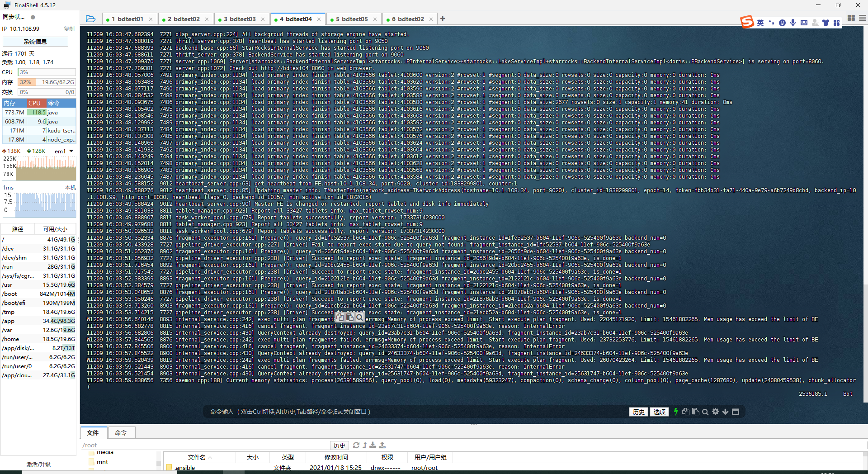Click the /root path field
This screenshot has width=868, height=474.
coord(205,446)
